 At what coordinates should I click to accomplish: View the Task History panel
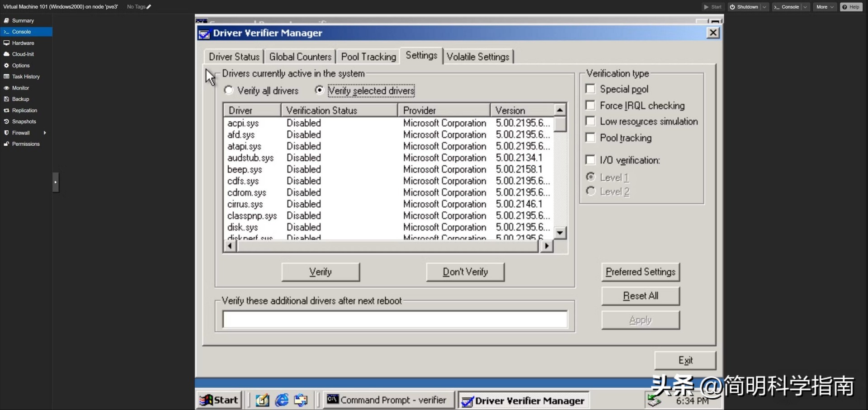[x=25, y=76]
